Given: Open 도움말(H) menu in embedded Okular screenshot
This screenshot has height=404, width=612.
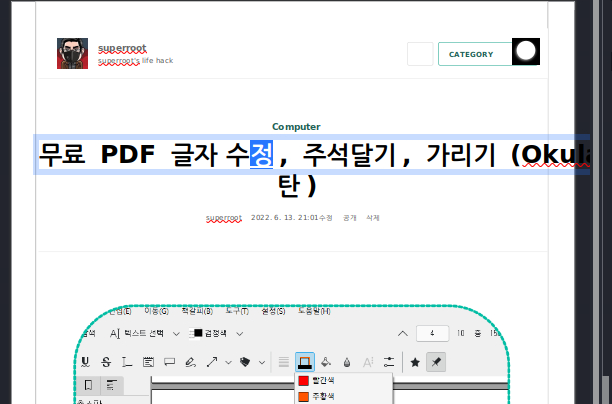Looking at the screenshot, I should [314, 311].
